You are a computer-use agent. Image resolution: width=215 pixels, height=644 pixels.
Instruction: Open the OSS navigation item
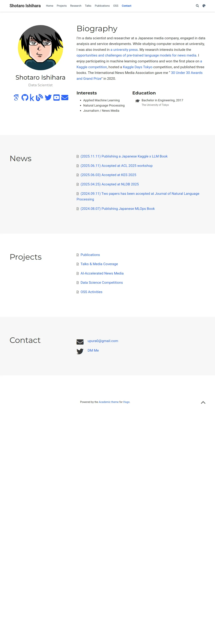click(116, 6)
